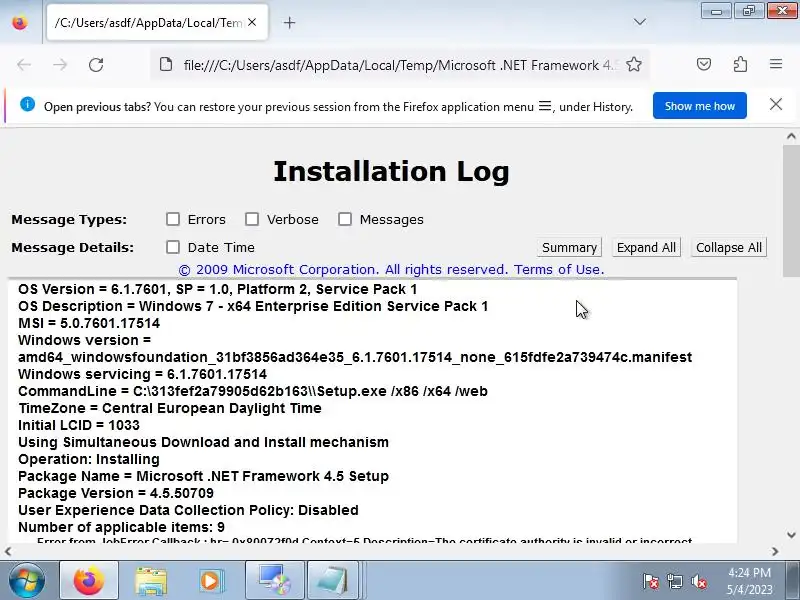Click the horizontal scrollbar right arrow
This screenshot has width=800, height=600.
pyautogui.click(x=775, y=551)
